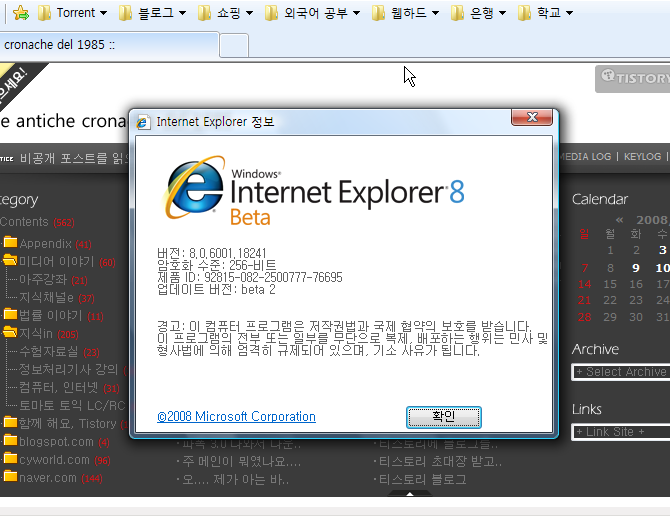
Task: Open the KEYLOG menu link
Action: [642, 156]
